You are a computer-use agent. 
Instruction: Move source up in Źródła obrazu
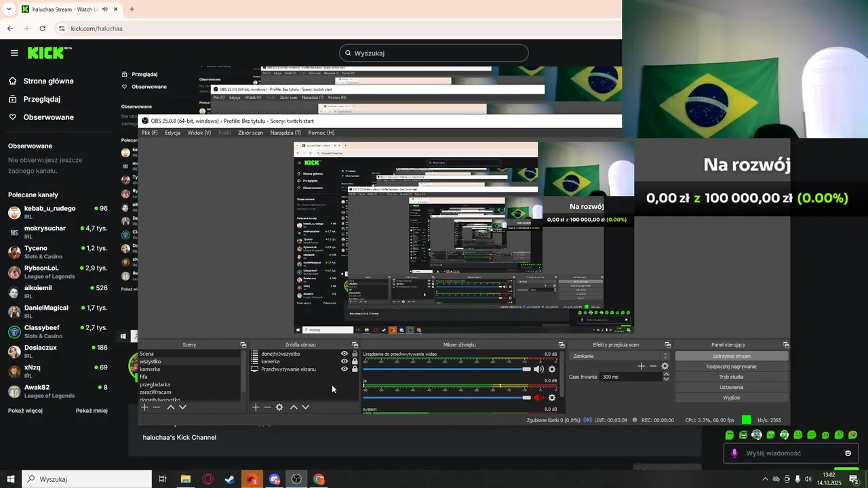pyautogui.click(x=294, y=407)
